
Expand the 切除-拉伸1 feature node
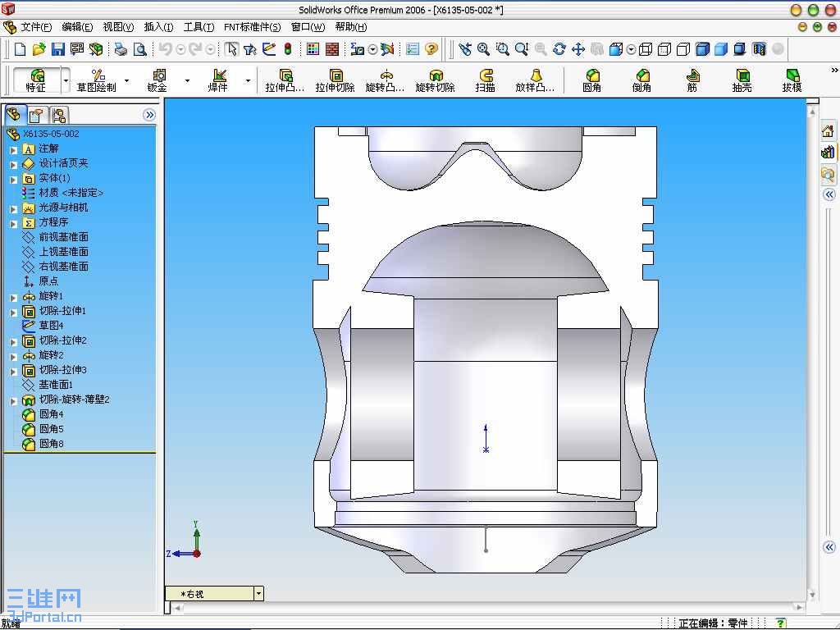pos(14,313)
